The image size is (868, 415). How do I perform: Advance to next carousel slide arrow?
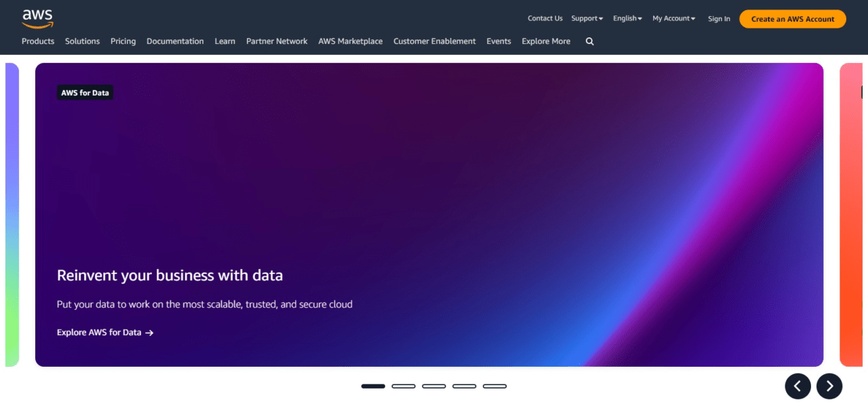click(829, 386)
